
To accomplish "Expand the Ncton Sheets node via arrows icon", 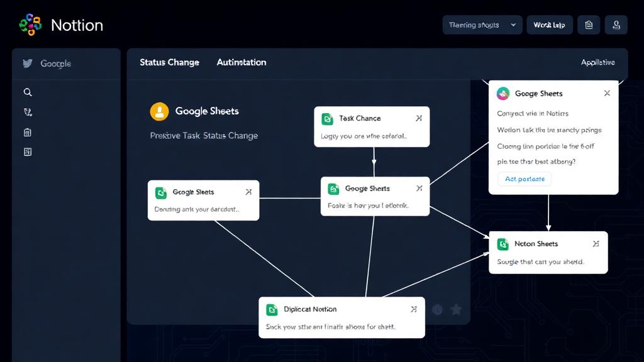I will point(596,244).
